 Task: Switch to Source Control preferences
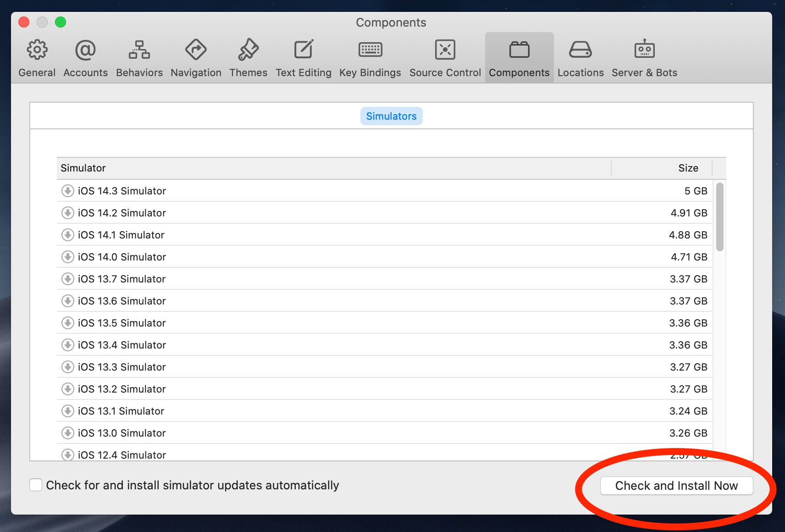click(445, 58)
